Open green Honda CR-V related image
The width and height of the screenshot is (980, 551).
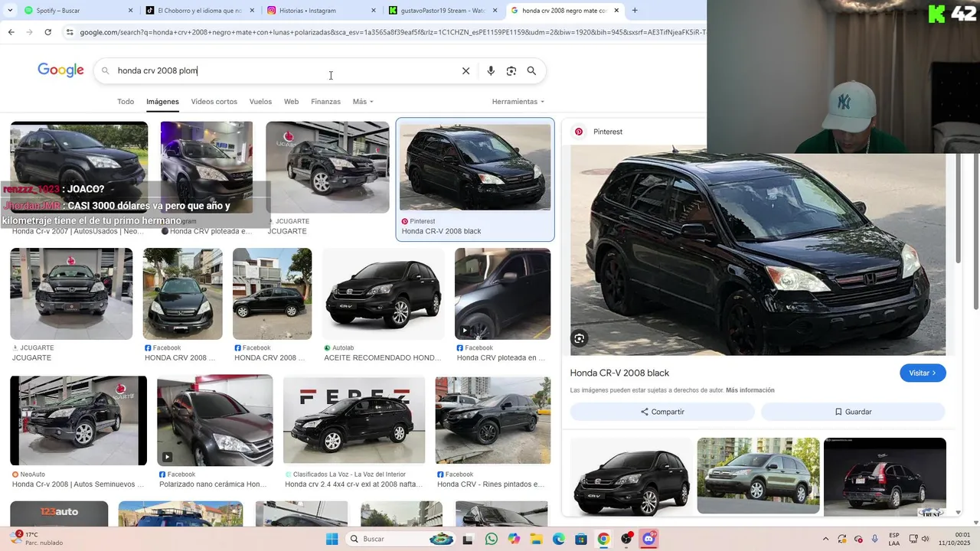(x=758, y=476)
